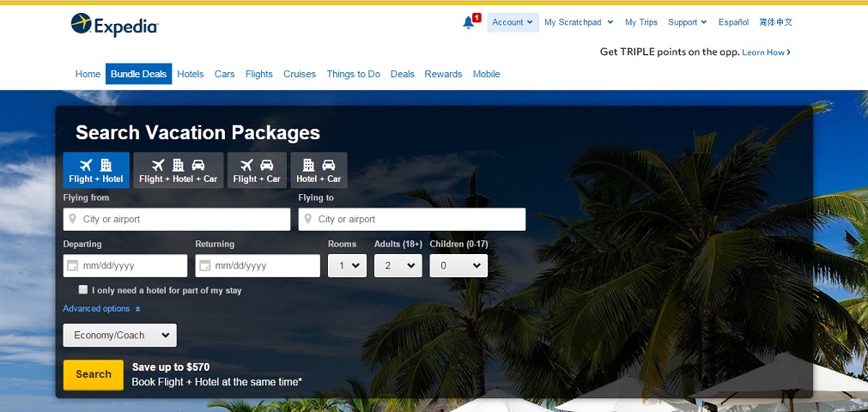
Task: Switch language to Español
Action: tap(733, 22)
